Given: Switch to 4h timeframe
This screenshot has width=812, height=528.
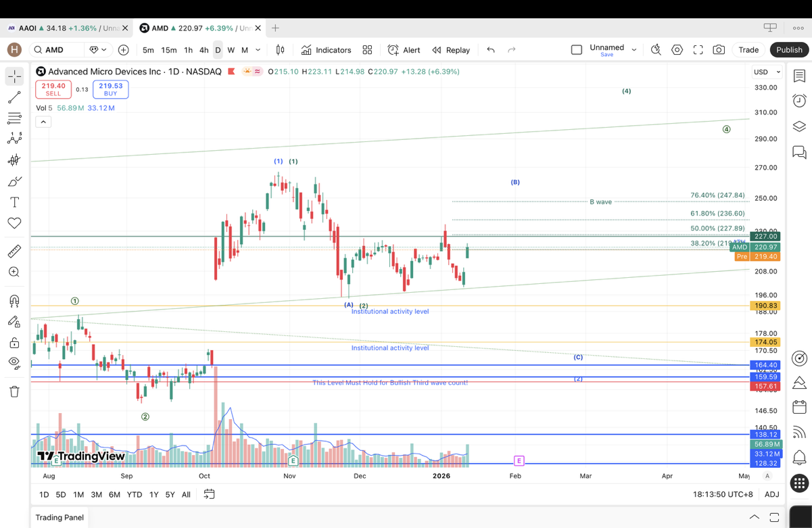Looking at the screenshot, I should [x=204, y=50].
